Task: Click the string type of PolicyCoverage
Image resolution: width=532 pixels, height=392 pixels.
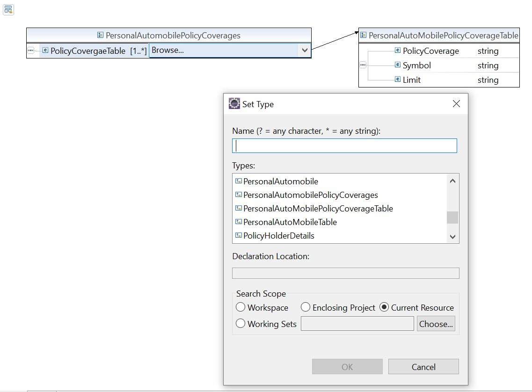Action: click(488, 51)
